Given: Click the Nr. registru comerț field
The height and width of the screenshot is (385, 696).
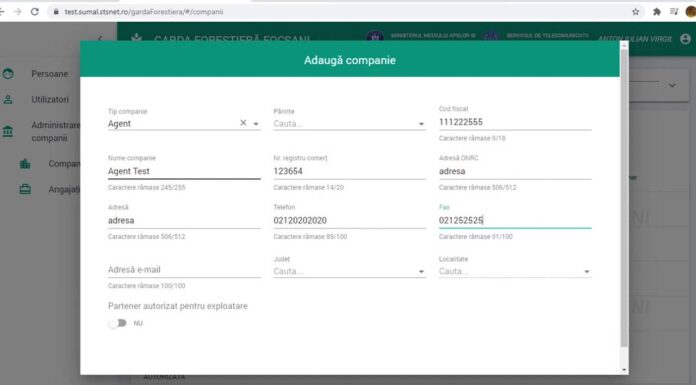Looking at the screenshot, I should point(350,171).
